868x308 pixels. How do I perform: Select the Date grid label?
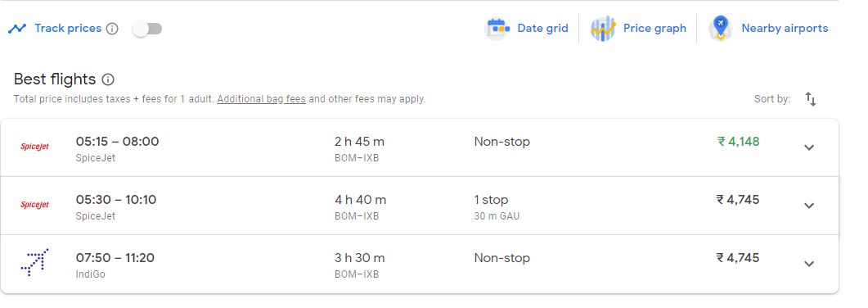tap(542, 28)
